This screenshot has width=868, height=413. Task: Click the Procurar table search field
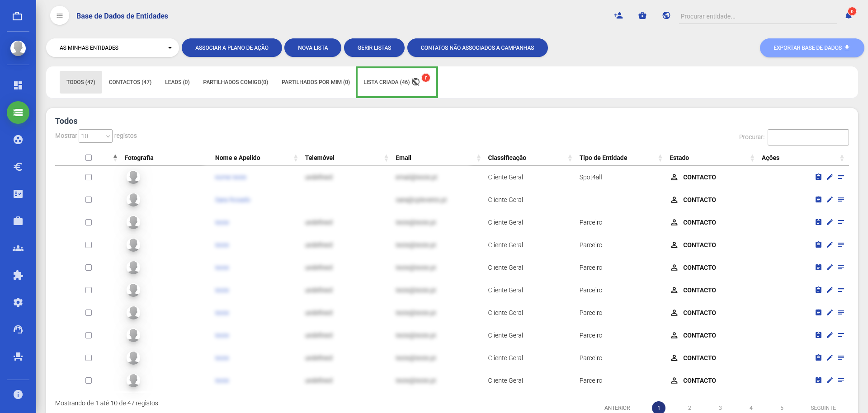(808, 137)
